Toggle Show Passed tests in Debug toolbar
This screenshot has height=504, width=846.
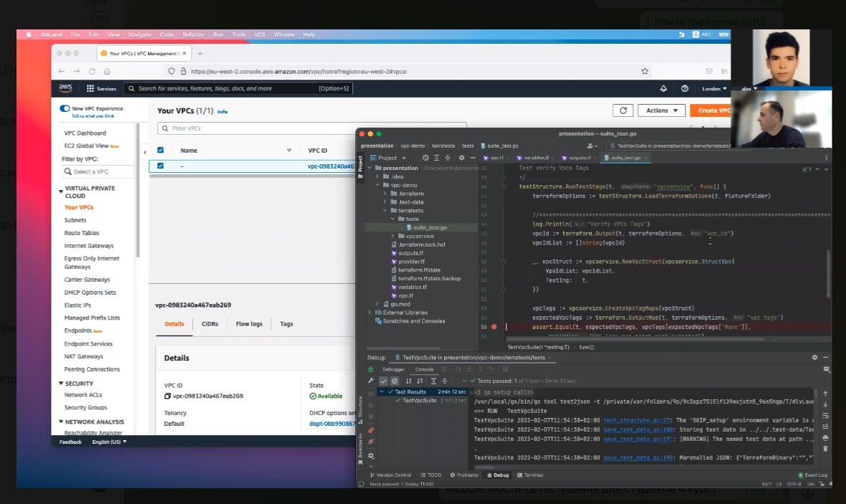pos(384,381)
